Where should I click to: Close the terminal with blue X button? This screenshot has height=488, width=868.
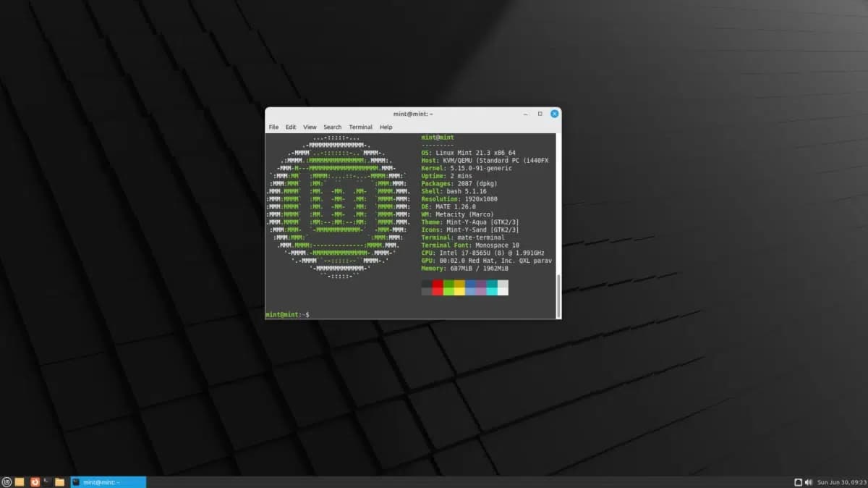(x=554, y=114)
